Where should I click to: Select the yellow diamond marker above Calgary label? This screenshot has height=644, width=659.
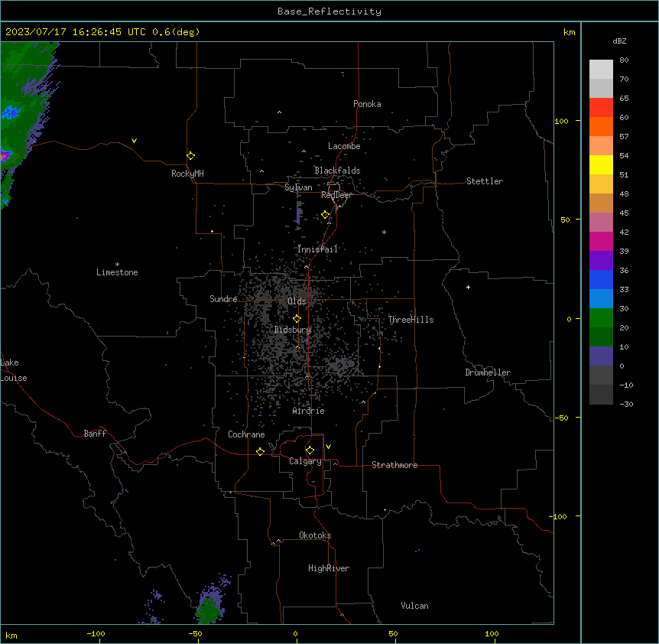pos(310,450)
